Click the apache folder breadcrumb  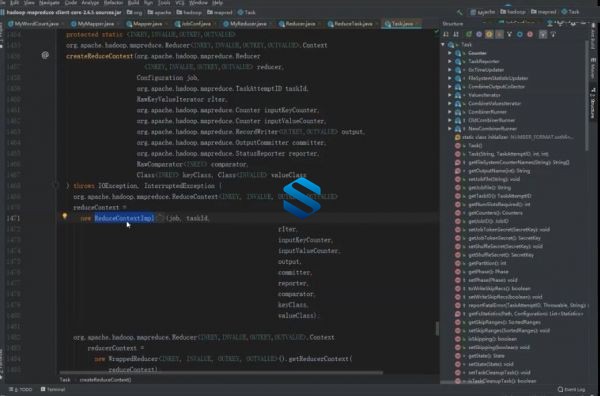tap(160, 12)
